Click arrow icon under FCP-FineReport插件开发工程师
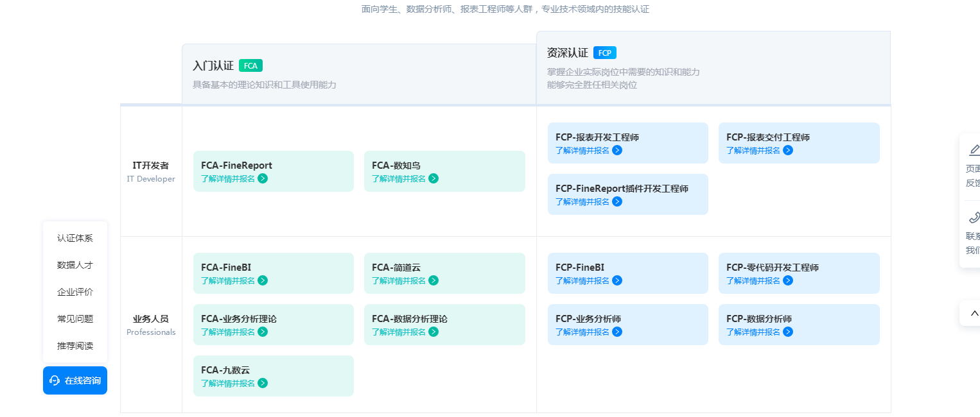 pyautogui.click(x=617, y=201)
